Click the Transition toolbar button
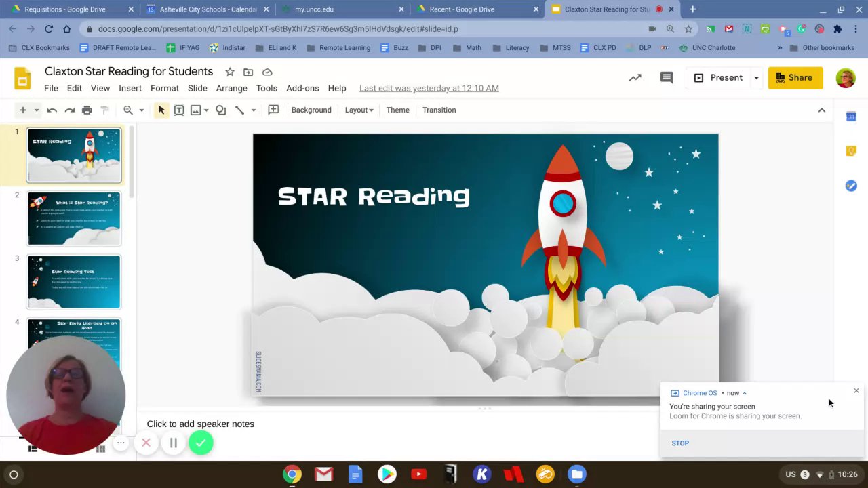The width and height of the screenshot is (868, 488). click(x=439, y=110)
